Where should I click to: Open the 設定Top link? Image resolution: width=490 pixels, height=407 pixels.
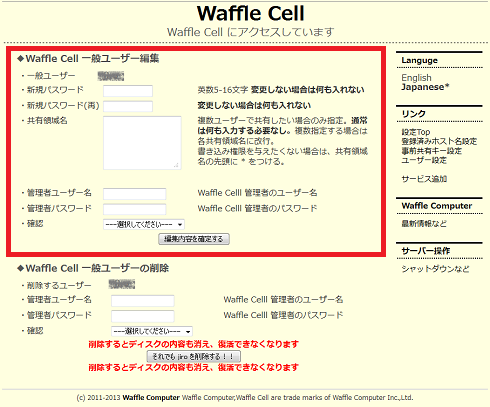[x=416, y=132]
